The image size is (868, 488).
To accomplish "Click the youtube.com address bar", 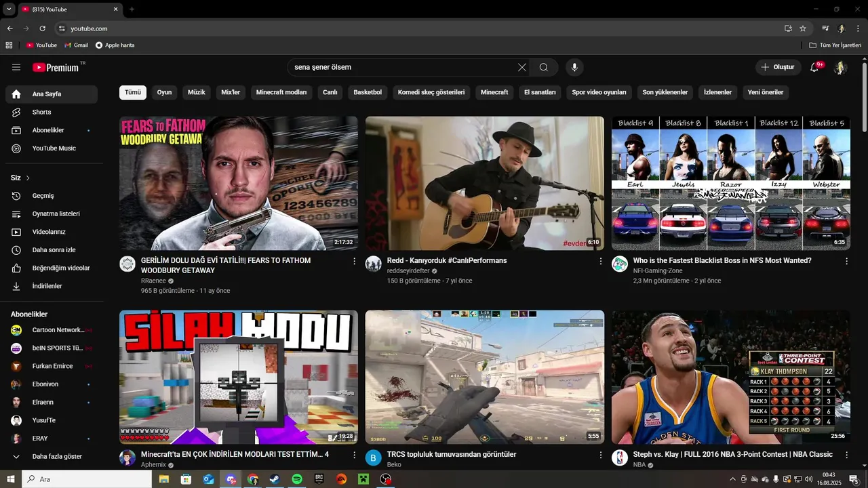I will [x=420, y=28].
